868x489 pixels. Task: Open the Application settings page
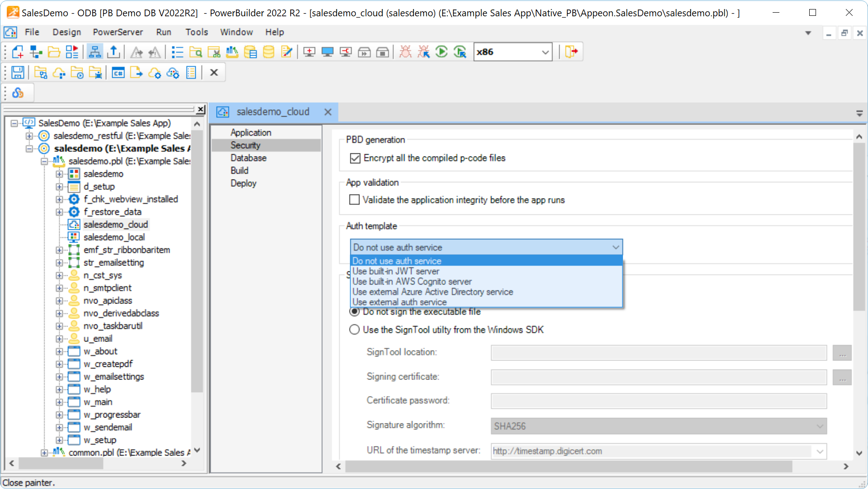pos(250,133)
